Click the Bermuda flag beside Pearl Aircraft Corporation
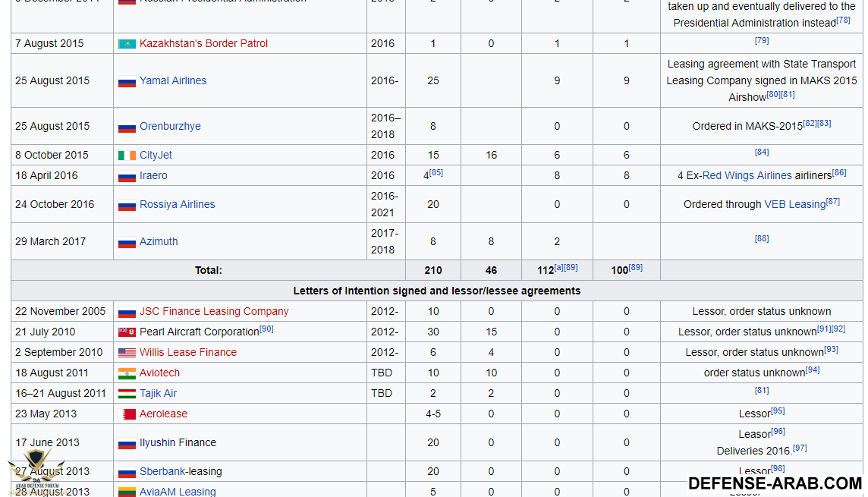 (x=127, y=332)
